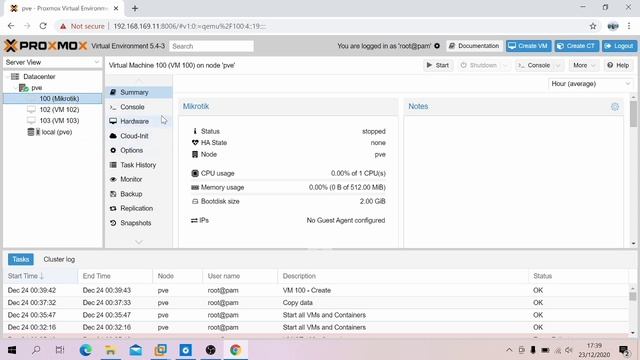The image size is (640, 360).
Task: Select the VM 100 - Create task row
Action: [316, 290]
